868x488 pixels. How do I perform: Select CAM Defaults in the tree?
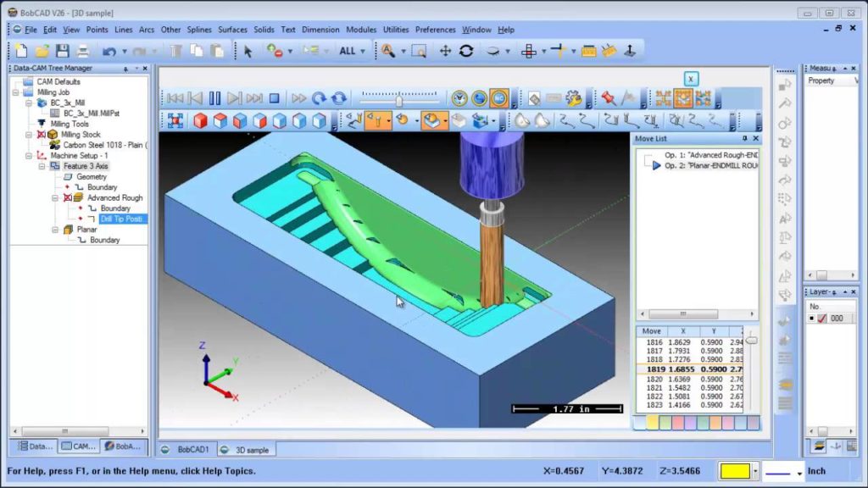coord(58,82)
